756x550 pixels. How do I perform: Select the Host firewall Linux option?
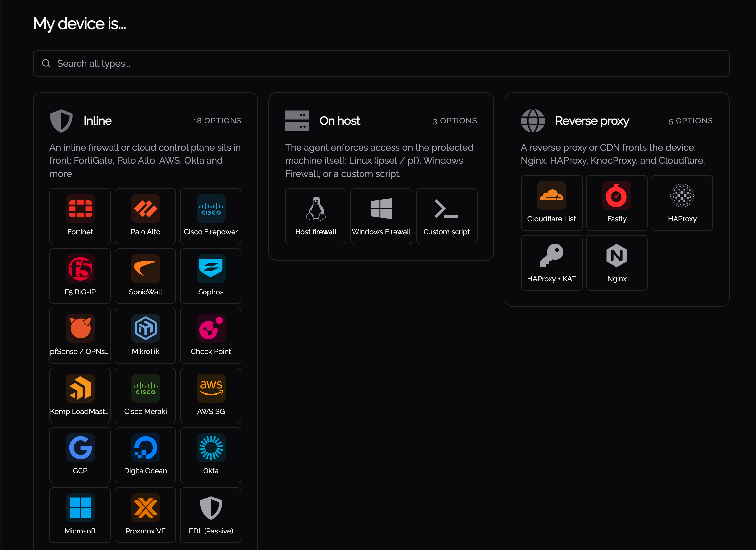pos(316,216)
